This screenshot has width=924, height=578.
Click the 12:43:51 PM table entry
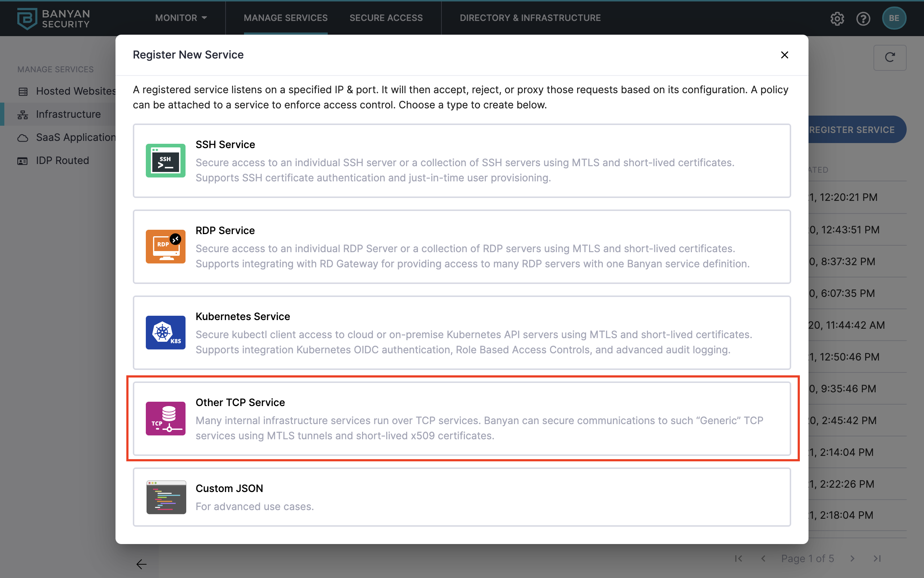[x=844, y=230]
